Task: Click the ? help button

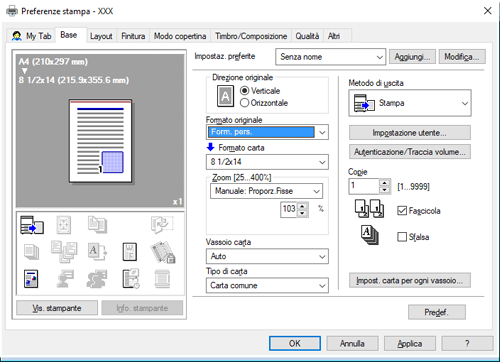Action: [x=467, y=343]
